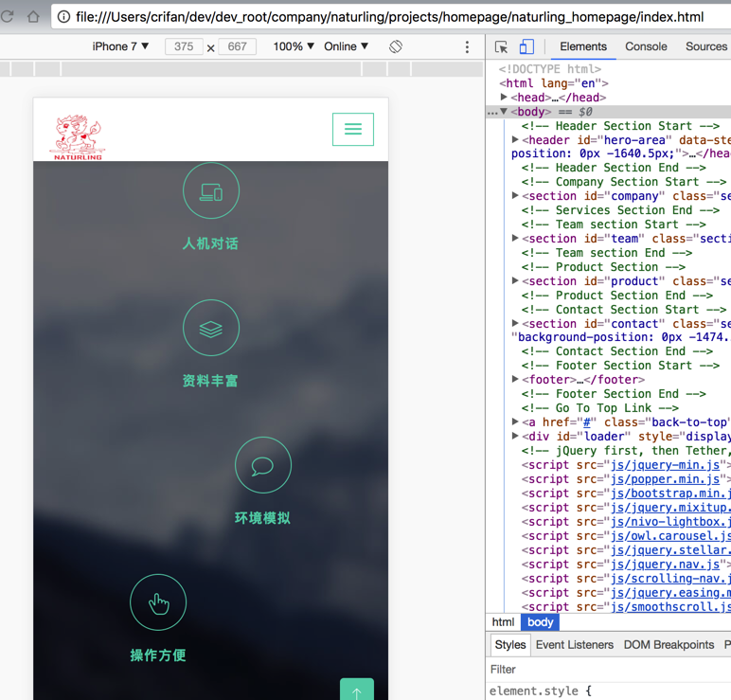Open the hamburger navigation menu
Viewport: 731px width, 700px height.
pos(353,129)
